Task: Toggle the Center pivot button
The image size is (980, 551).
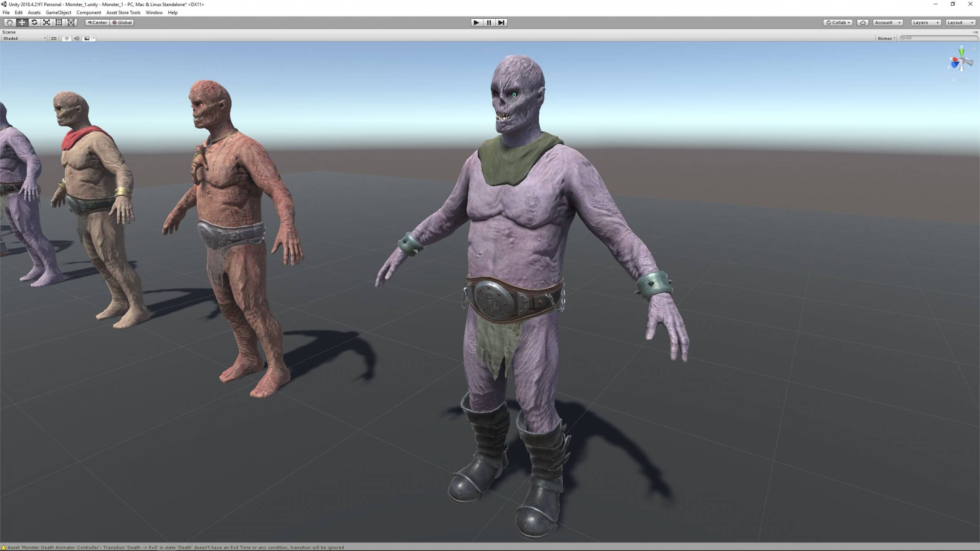Action: pos(97,22)
